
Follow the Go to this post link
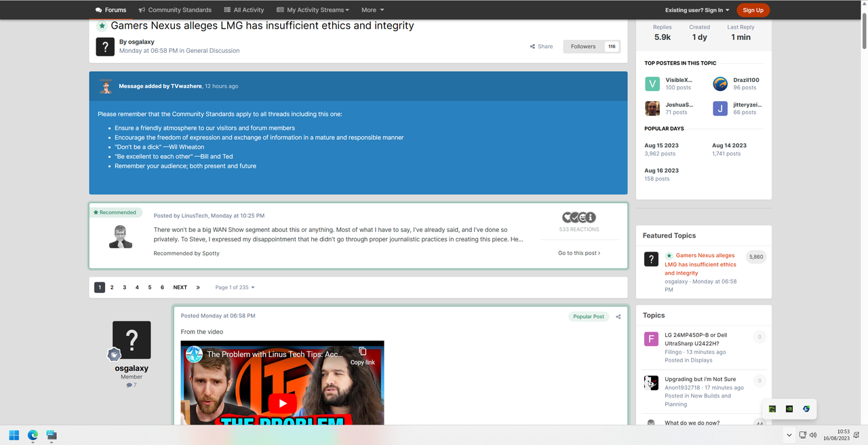click(579, 253)
